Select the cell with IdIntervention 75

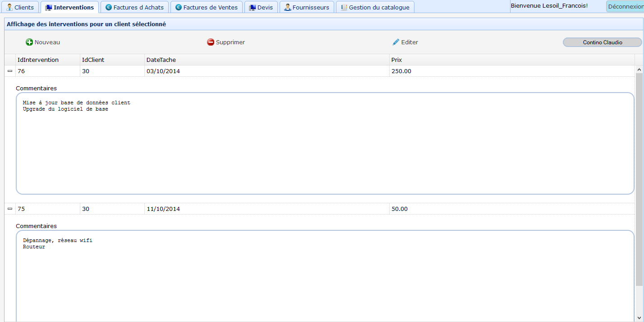point(48,209)
